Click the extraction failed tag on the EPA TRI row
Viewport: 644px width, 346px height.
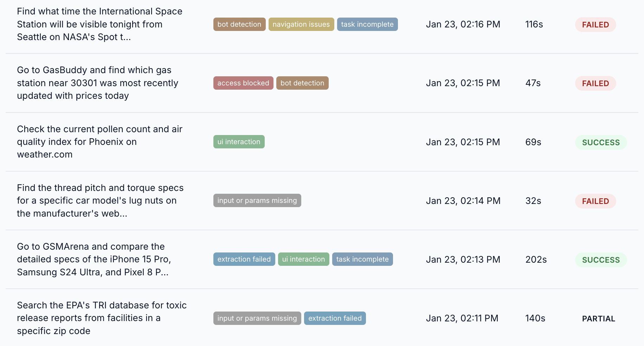click(x=335, y=318)
